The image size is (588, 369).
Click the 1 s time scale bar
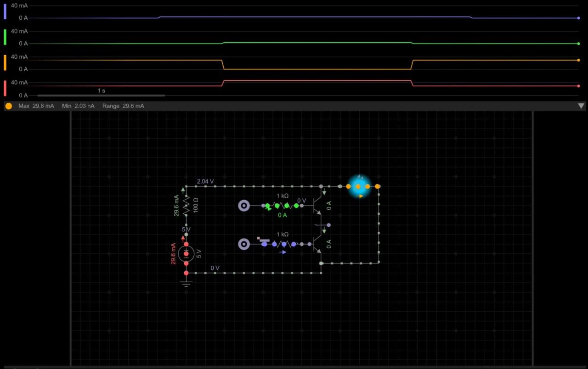pyautogui.click(x=101, y=95)
